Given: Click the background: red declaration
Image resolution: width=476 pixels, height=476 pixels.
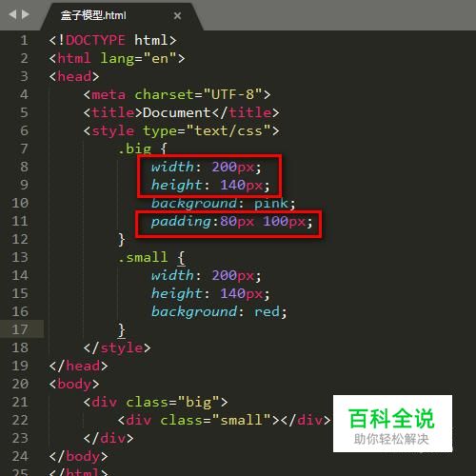Looking at the screenshot, I should [x=219, y=311].
